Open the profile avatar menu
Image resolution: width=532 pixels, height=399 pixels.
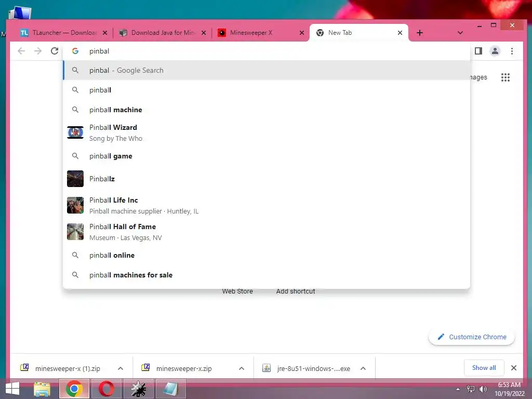pos(495,51)
